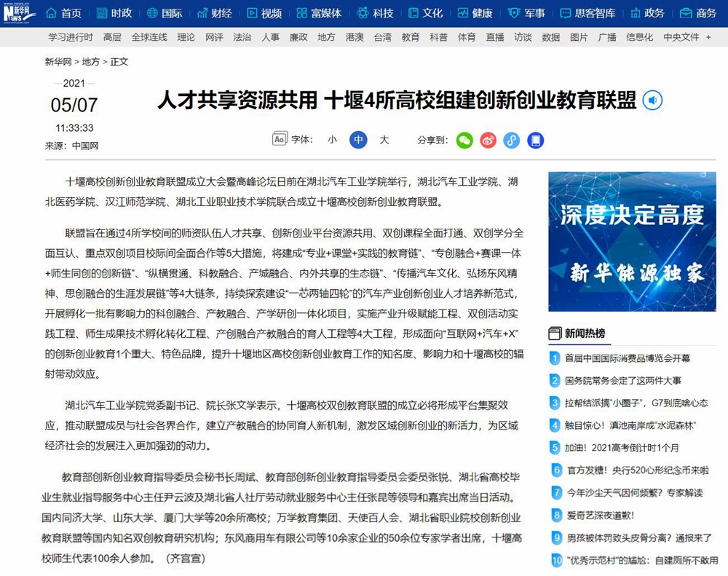
Task: Click the Aa font size icon
Action: tap(278, 140)
